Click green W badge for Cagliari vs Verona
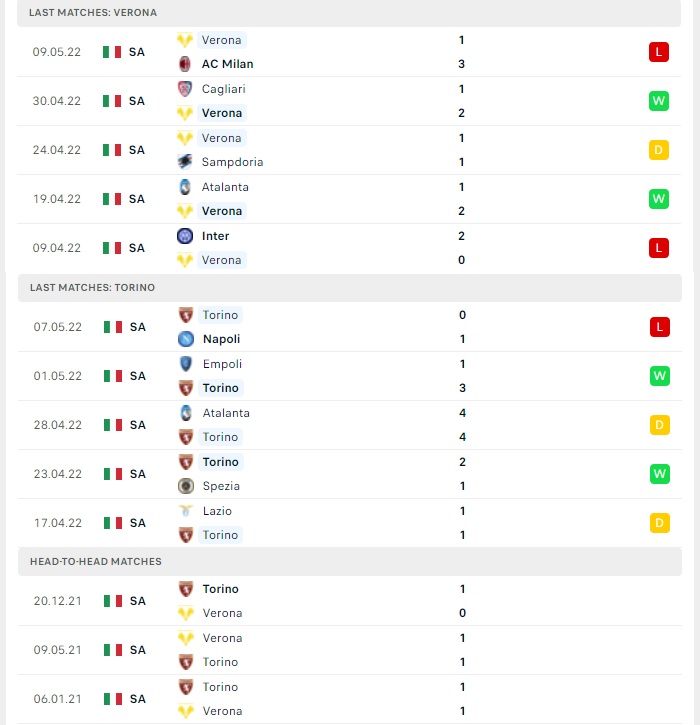The height and width of the screenshot is (725, 700). click(x=659, y=101)
